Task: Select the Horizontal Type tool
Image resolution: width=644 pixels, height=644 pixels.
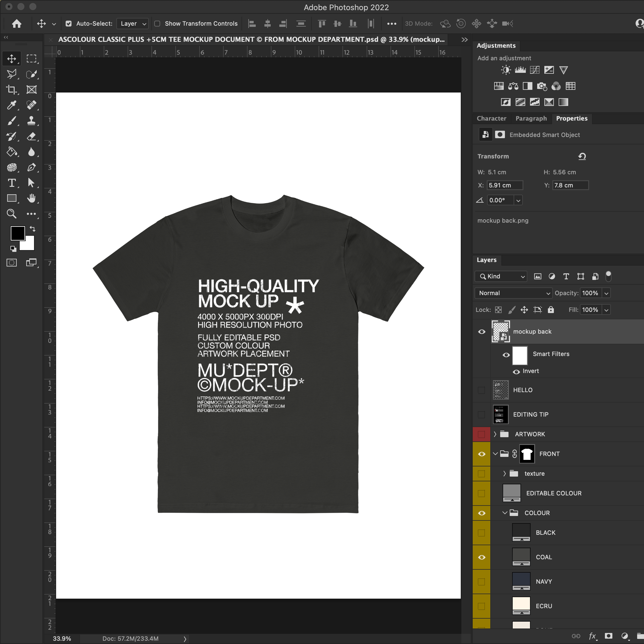Action: [12, 183]
